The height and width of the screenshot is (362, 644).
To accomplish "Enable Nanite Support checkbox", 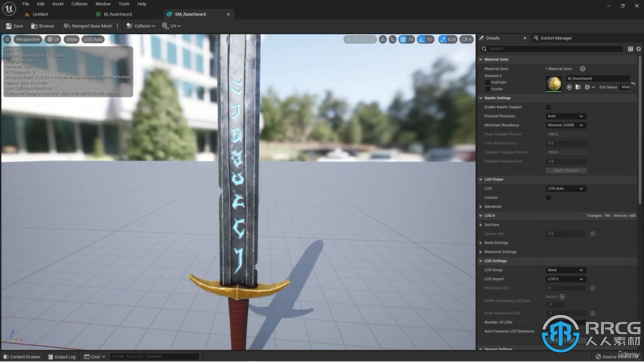I will (x=548, y=107).
